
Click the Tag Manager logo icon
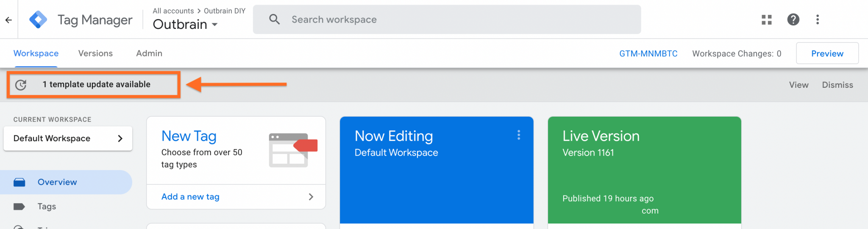[x=38, y=20]
